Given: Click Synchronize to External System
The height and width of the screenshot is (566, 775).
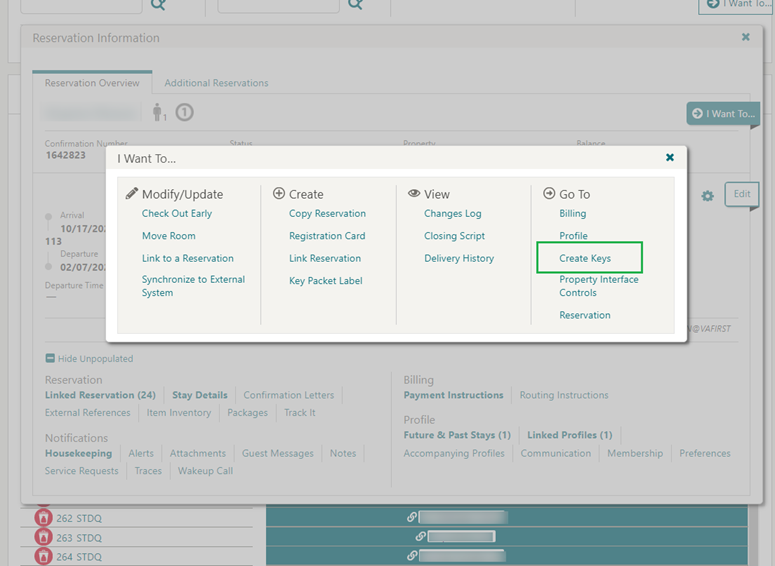Looking at the screenshot, I should [x=193, y=286].
